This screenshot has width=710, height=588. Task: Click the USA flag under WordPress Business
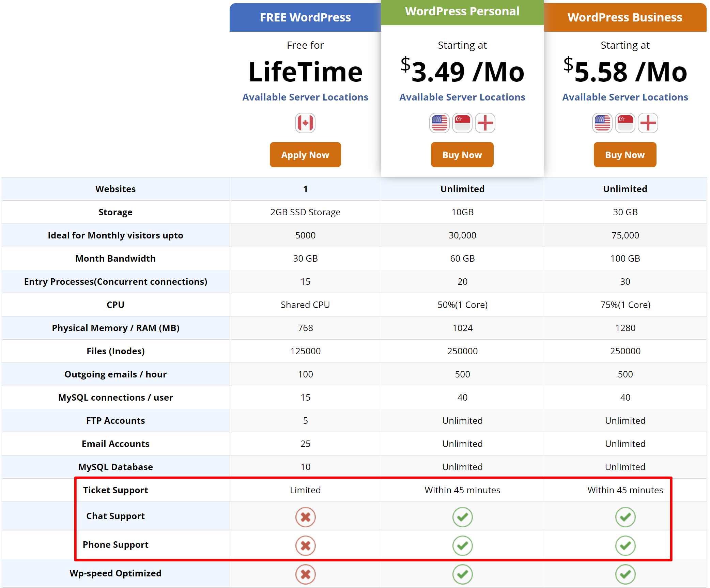coord(602,123)
